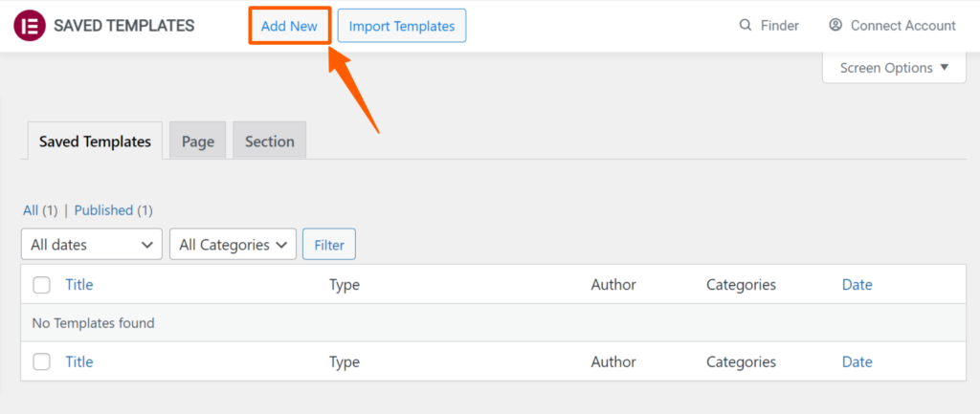The image size is (980, 414).
Task: Click the Finder magnifier icon
Action: click(745, 26)
